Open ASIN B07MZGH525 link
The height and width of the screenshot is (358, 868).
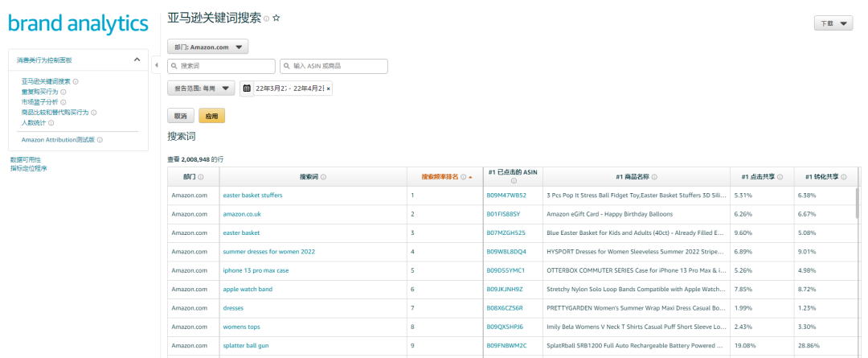click(506, 232)
